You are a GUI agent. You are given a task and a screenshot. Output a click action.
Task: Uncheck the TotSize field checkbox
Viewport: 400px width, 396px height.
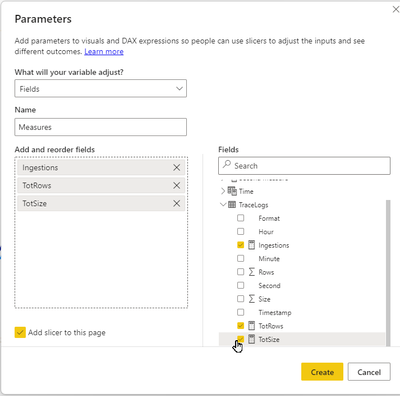[240, 339]
